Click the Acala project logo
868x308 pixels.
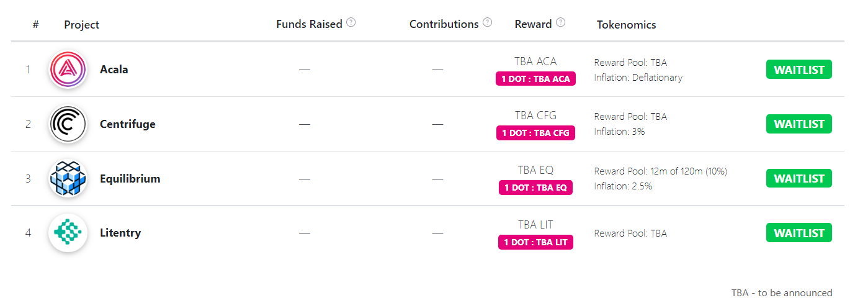67,70
